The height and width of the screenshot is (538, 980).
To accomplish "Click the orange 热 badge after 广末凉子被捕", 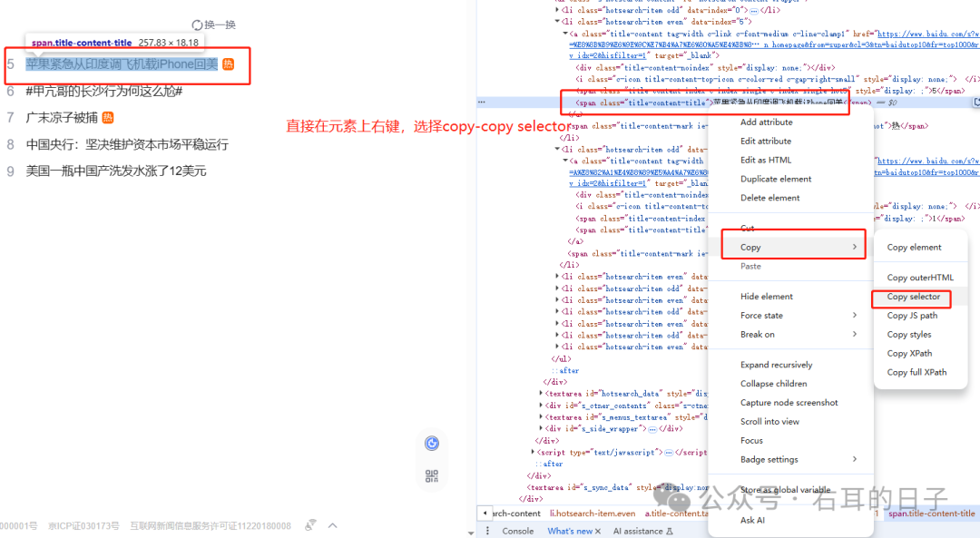I will [x=107, y=118].
